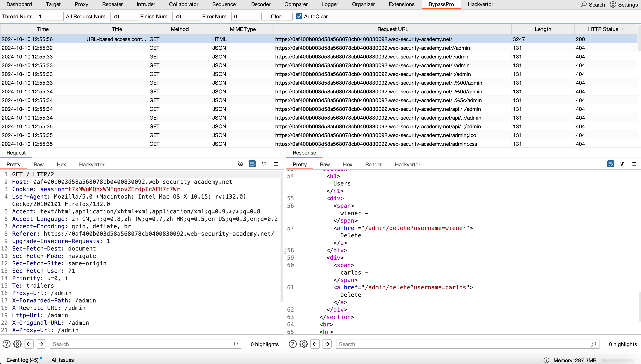Viewport: 641px width, 364px height.
Task: Click the Clear button
Action: point(277,16)
